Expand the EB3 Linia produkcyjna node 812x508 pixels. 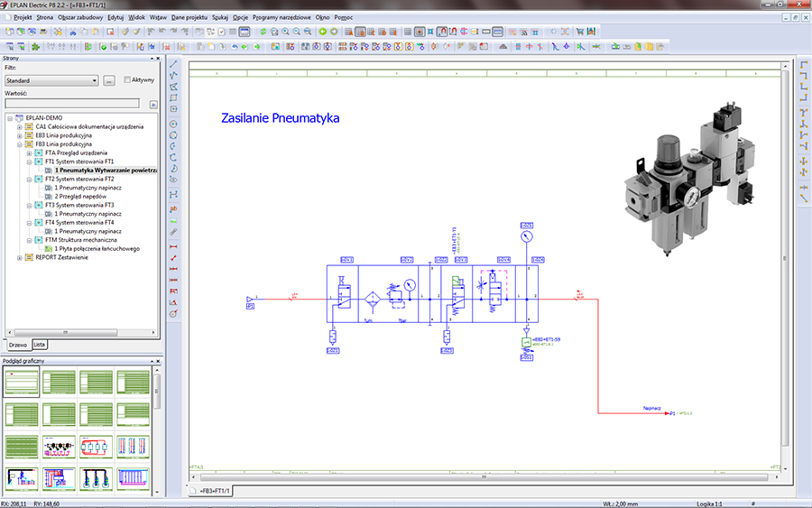coord(19,135)
